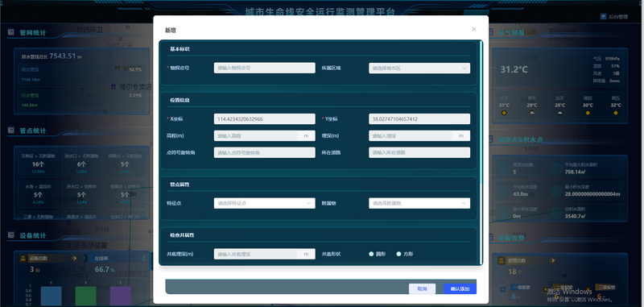
Task: Click the 最小积水深度 circle icon
Action: pyautogui.click(x=556, y=190)
